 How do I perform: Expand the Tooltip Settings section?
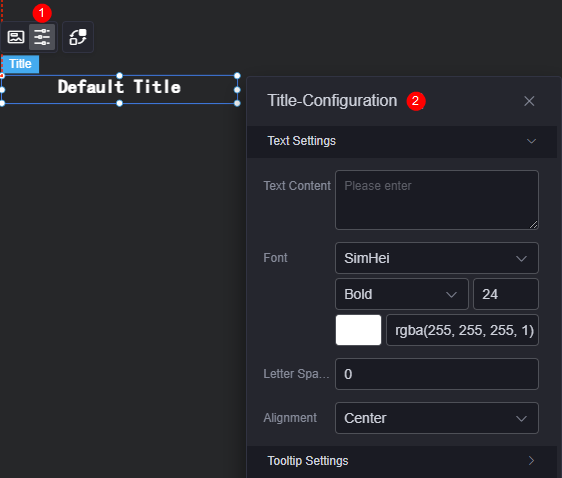531,461
